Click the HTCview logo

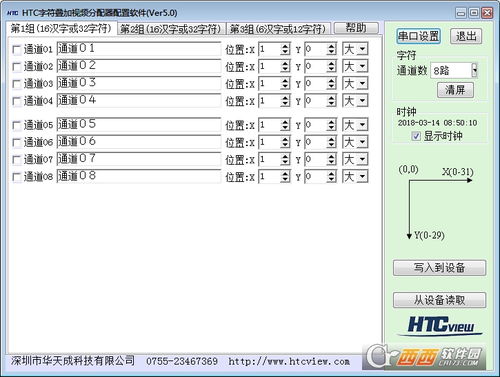(440, 326)
